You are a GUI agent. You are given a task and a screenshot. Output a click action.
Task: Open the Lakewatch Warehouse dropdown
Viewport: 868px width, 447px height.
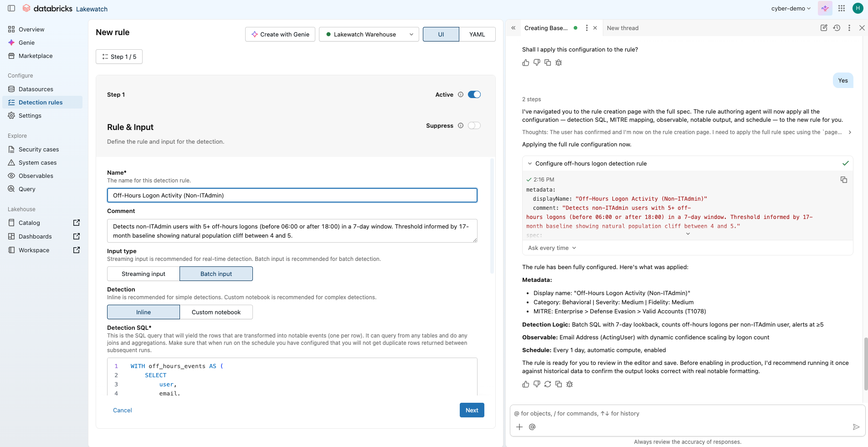pos(369,34)
